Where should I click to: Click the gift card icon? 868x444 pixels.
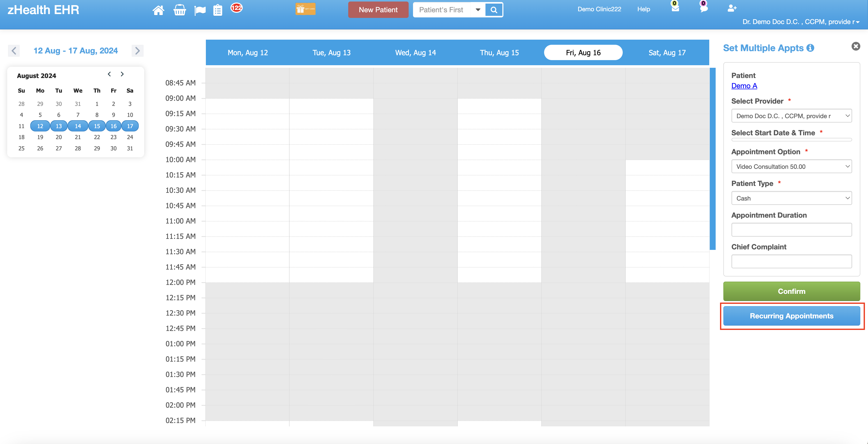click(x=305, y=9)
